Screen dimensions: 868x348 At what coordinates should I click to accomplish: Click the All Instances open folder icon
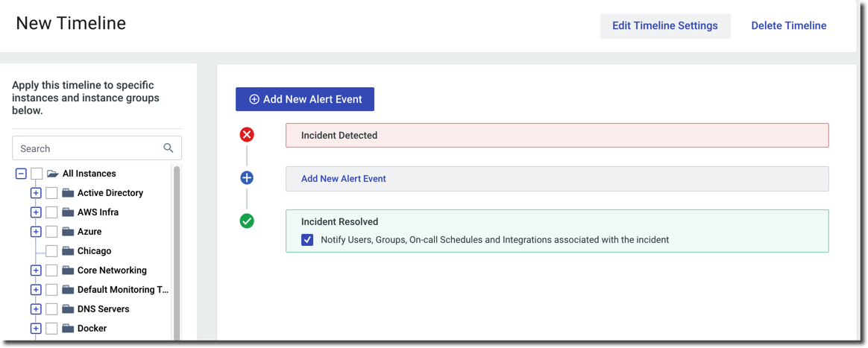53,174
